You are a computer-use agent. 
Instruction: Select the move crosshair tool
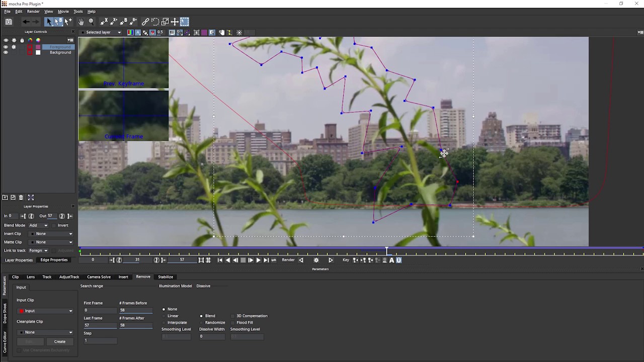pyautogui.click(x=175, y=22)
